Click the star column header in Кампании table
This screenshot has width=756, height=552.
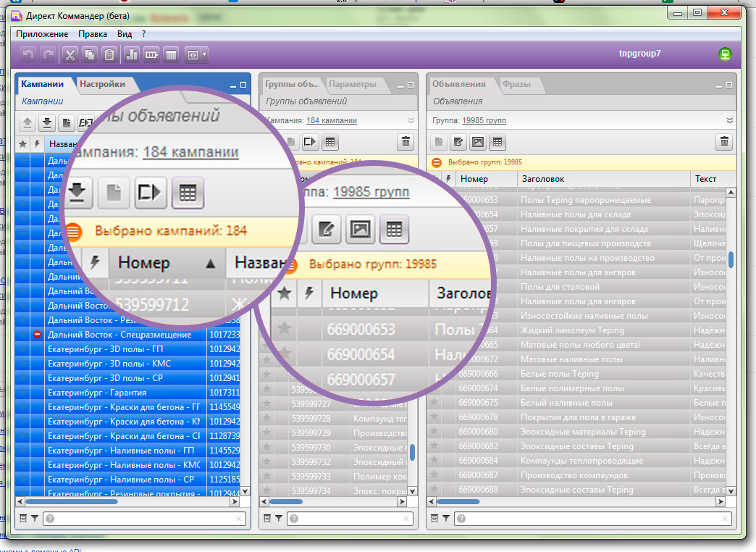(22, 143)
